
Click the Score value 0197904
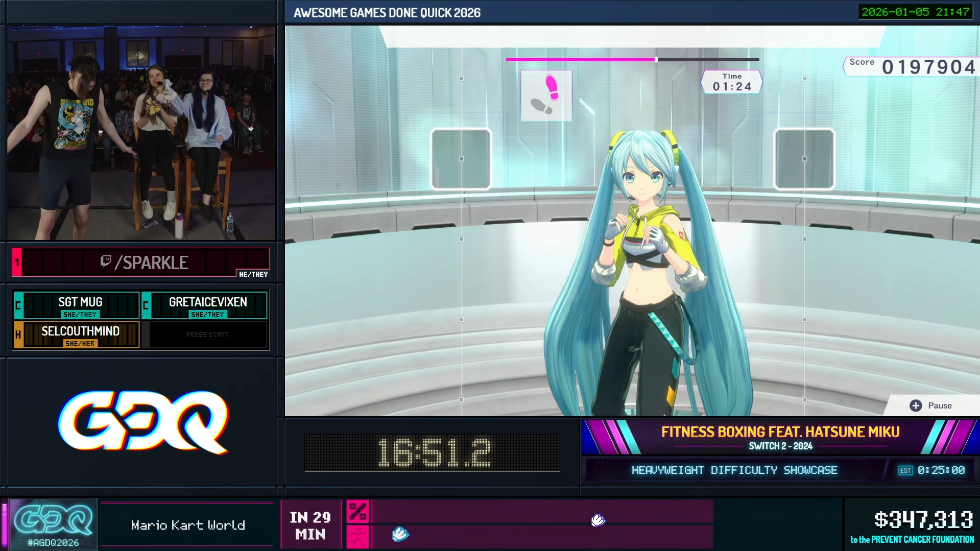[929, 67]
